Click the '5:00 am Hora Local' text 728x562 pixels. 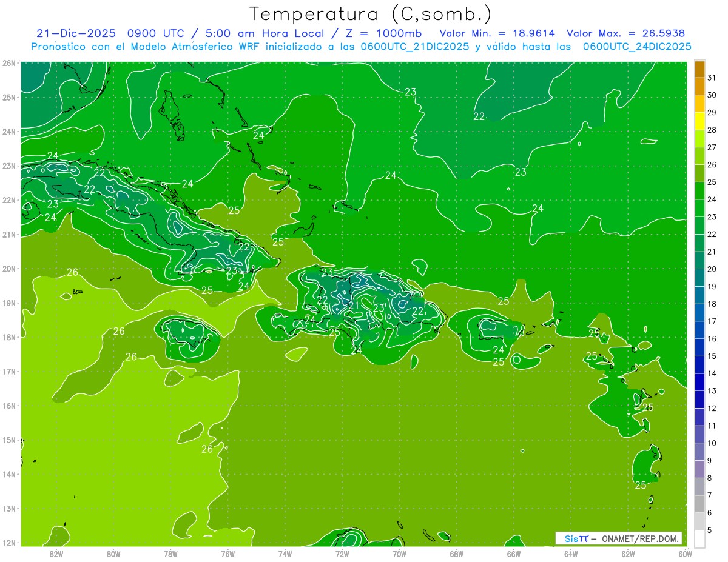tap(263, 33)
